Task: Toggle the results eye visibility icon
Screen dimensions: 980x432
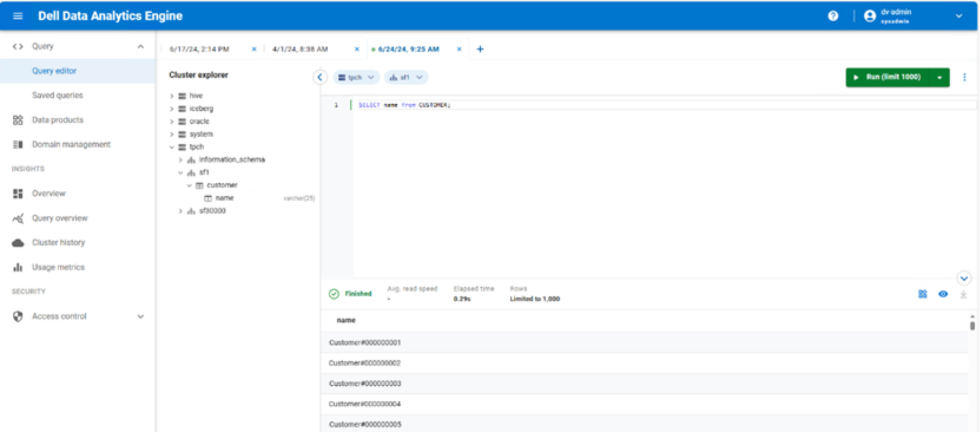Action: pyautogui.click(x=943, y=294)
